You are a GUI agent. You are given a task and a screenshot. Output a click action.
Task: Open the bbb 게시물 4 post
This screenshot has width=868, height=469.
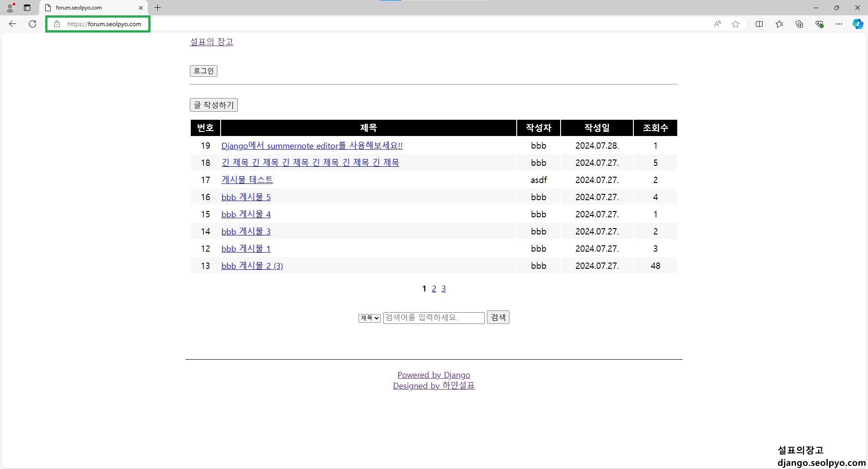coord(246,214)
